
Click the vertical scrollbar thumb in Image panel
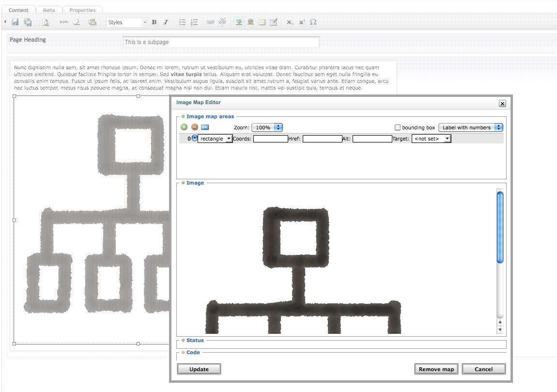[x=500, y=227]
